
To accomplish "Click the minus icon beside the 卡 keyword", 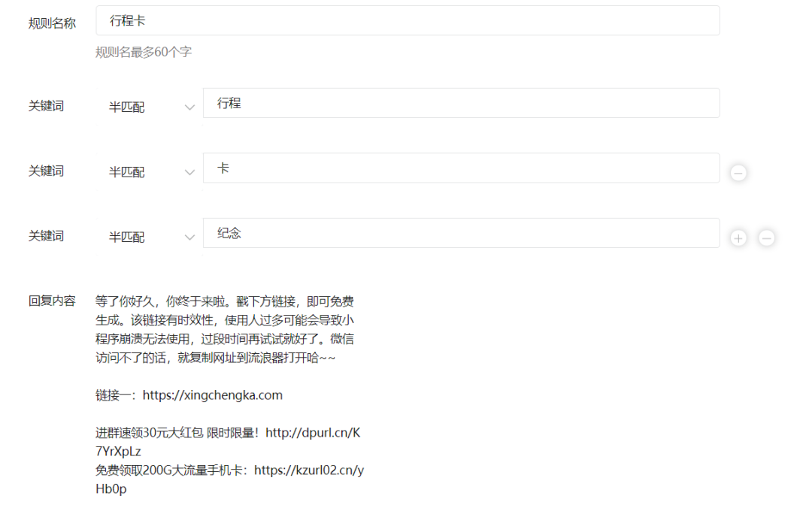I will (x=738, y=172).
